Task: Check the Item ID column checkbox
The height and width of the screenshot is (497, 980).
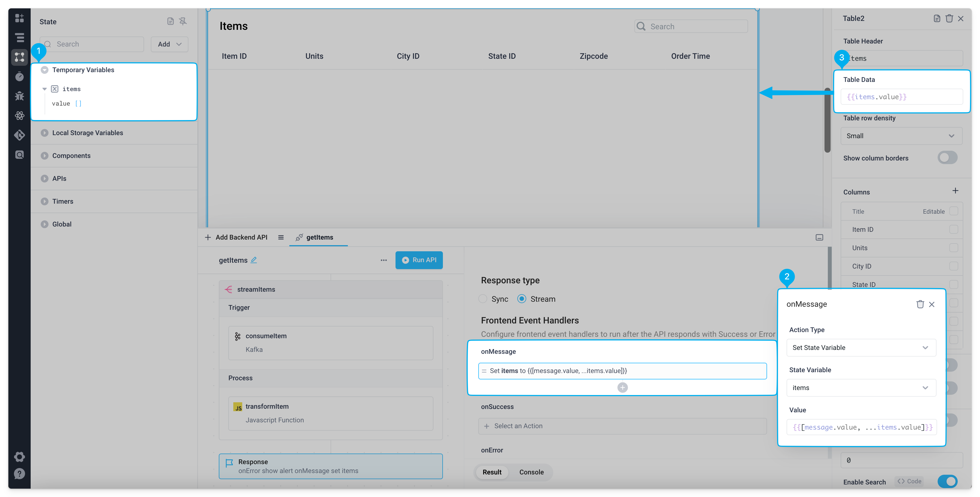Action: 954,229
